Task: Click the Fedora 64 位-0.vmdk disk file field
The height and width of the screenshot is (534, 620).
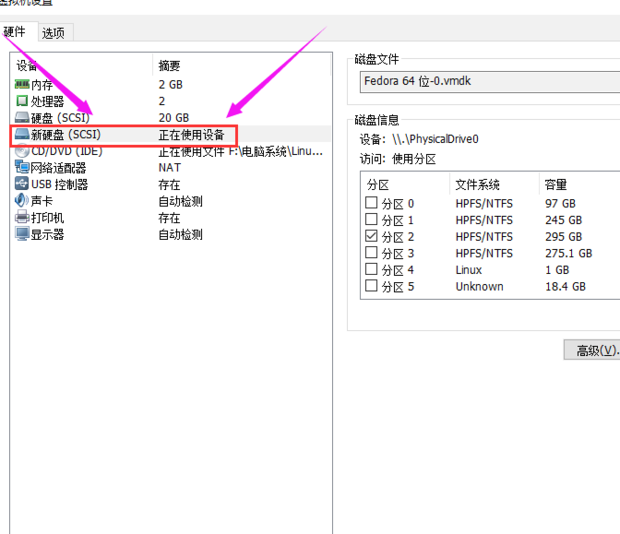Action: pos(490,81)
